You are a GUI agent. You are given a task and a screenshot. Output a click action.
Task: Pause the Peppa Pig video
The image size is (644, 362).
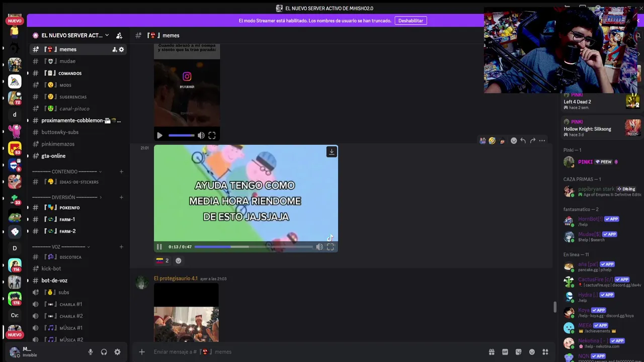coord(159,247)
